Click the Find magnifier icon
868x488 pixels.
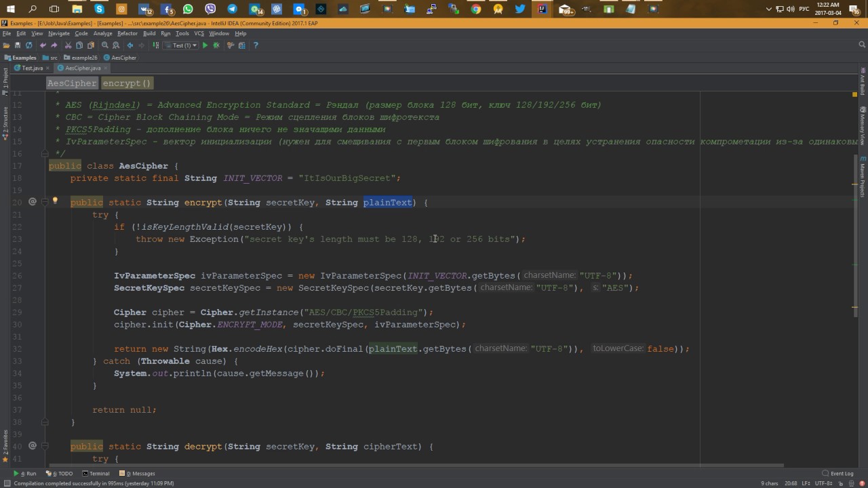pos(105,45)
